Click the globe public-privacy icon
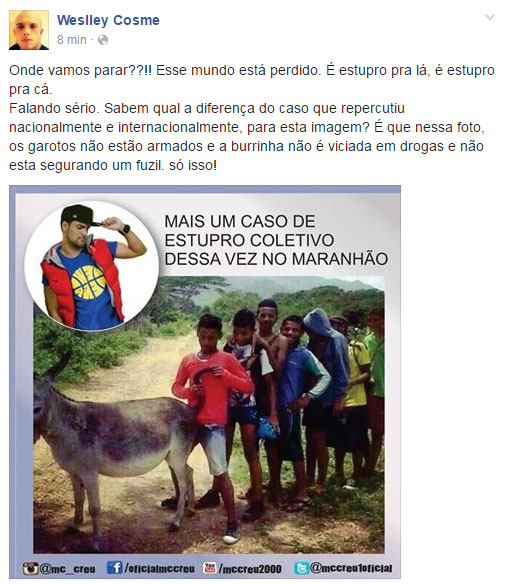The image size is (506, 584). (x=103, y=40)
